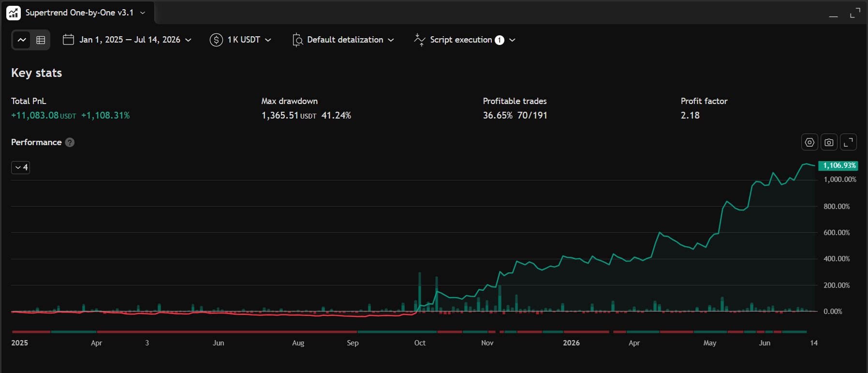The height and width of the screenshot is (373, 868).
Task: Expand the performance chart to fullscreen
Action: click(x=848, y=142)
